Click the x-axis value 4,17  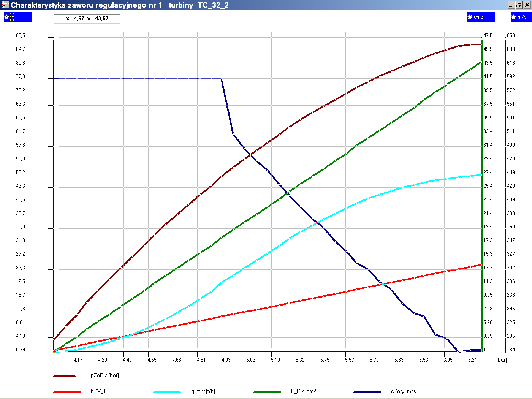click(78, 360)
